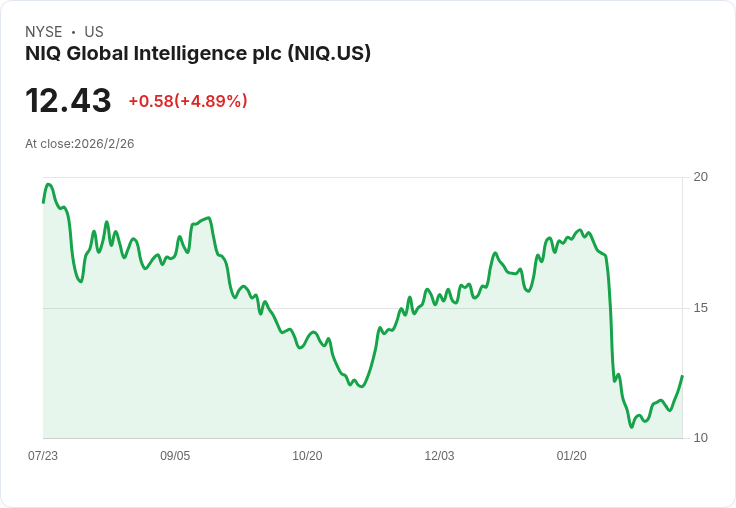Click the US market label
Screen dimensions: 736x508
click(94, 32)
